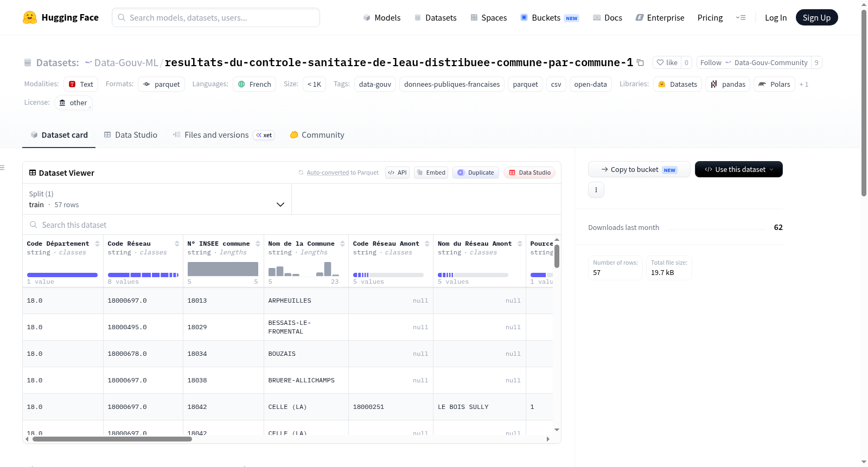Viewport: 868px width, 467px height.
Task: Click the Polars library tag
Action: (x=774, y=84)
